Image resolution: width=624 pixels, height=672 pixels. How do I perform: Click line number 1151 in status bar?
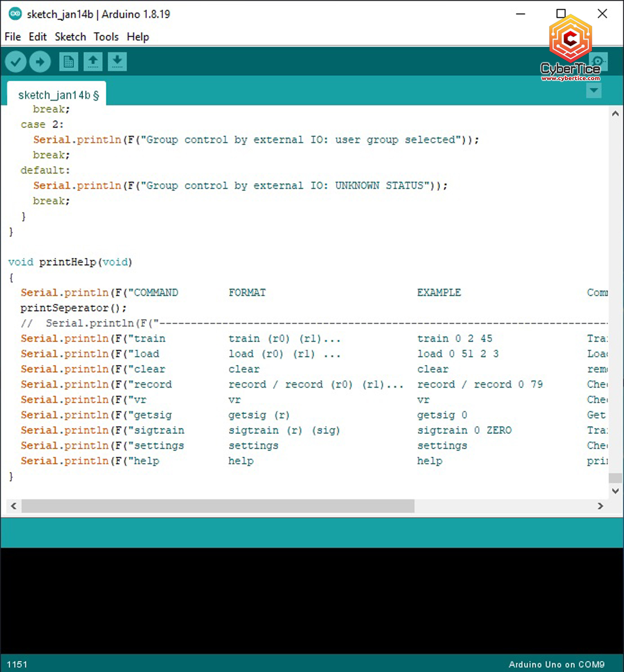[x=17, y=665]
